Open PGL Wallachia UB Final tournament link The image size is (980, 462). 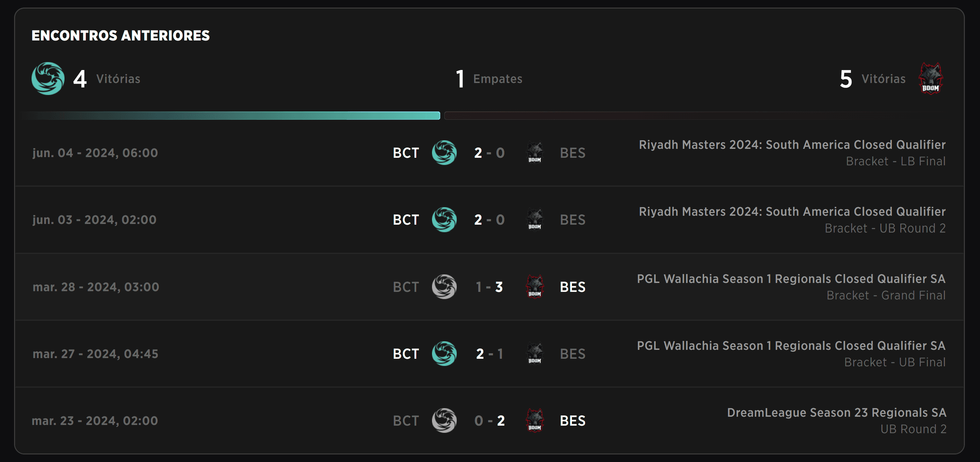point(791,346)
